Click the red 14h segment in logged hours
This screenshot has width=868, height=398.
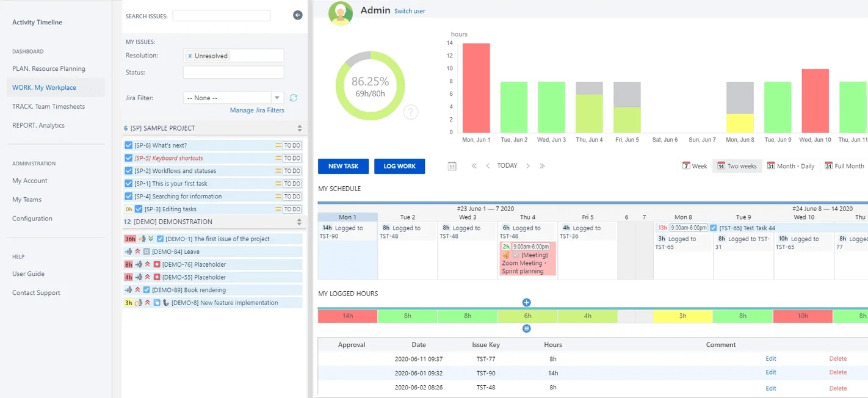(348, 316)
